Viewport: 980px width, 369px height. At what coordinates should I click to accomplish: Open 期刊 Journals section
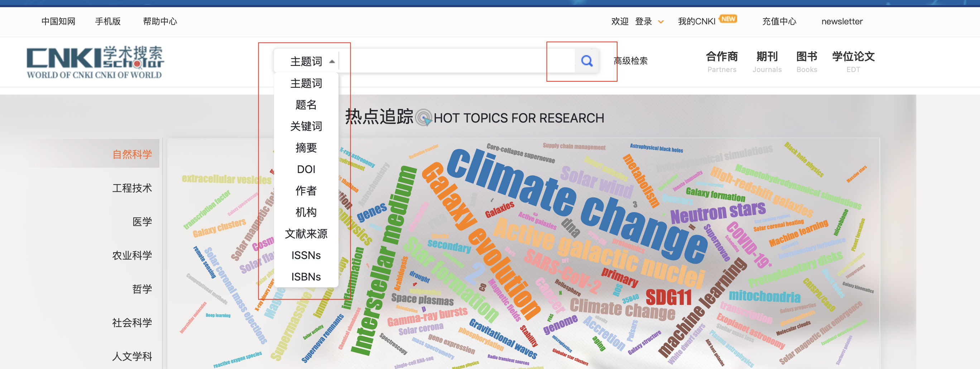coord(767,62)
